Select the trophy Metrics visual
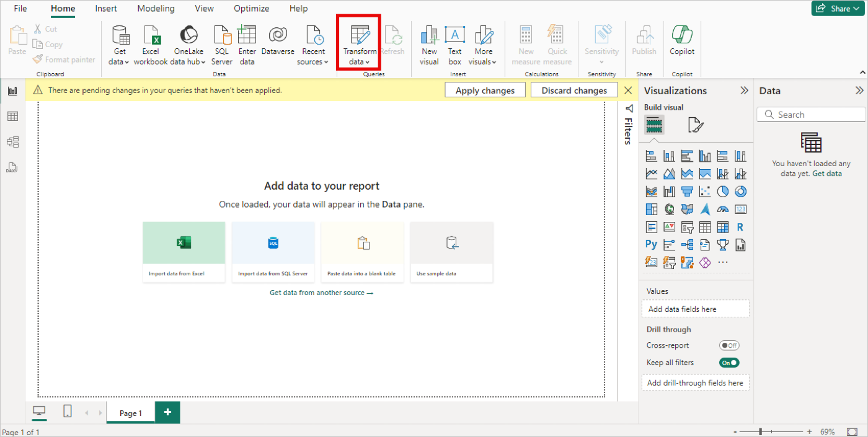The image size is (868, 437). point(723,244)
